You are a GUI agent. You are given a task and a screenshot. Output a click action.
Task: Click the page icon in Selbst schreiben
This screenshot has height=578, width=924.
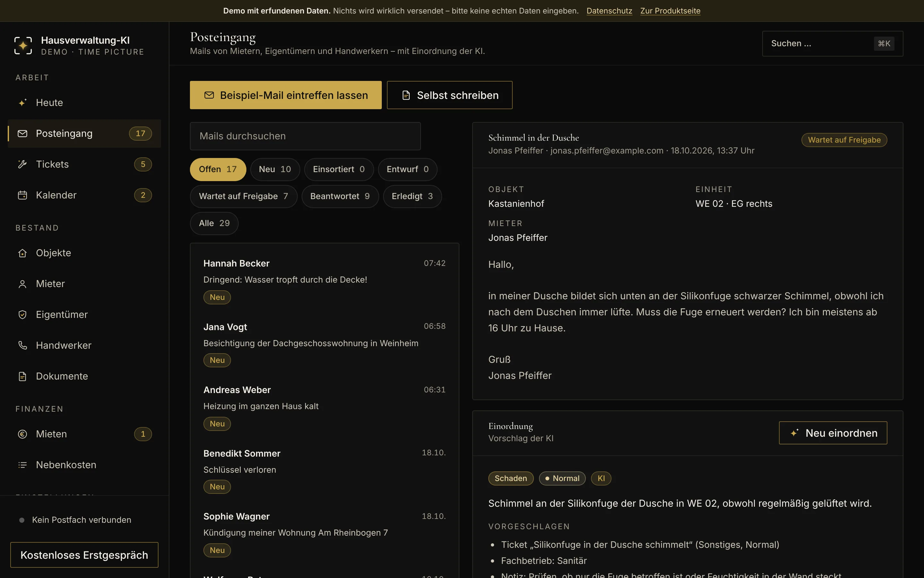click(406, 95)
